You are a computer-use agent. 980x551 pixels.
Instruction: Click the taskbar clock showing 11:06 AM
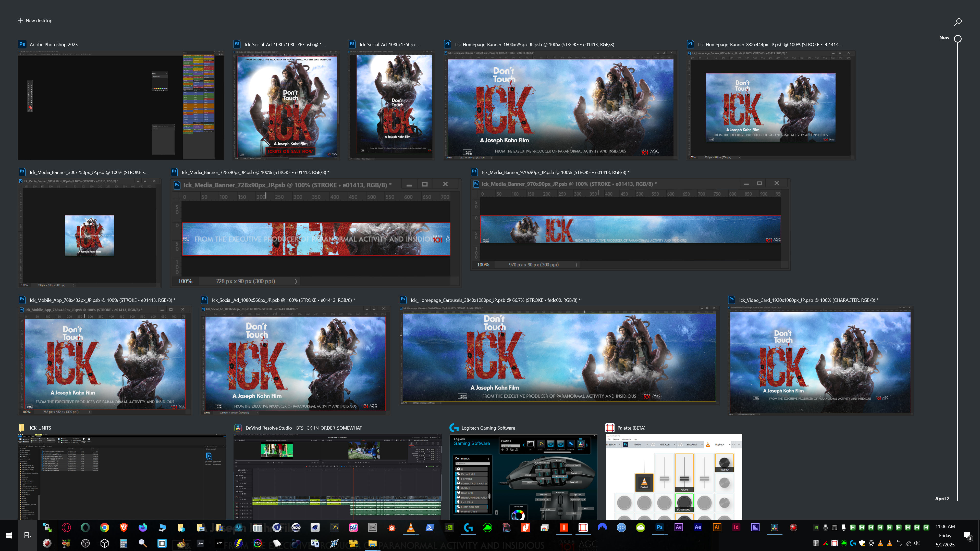pos(945,535)
